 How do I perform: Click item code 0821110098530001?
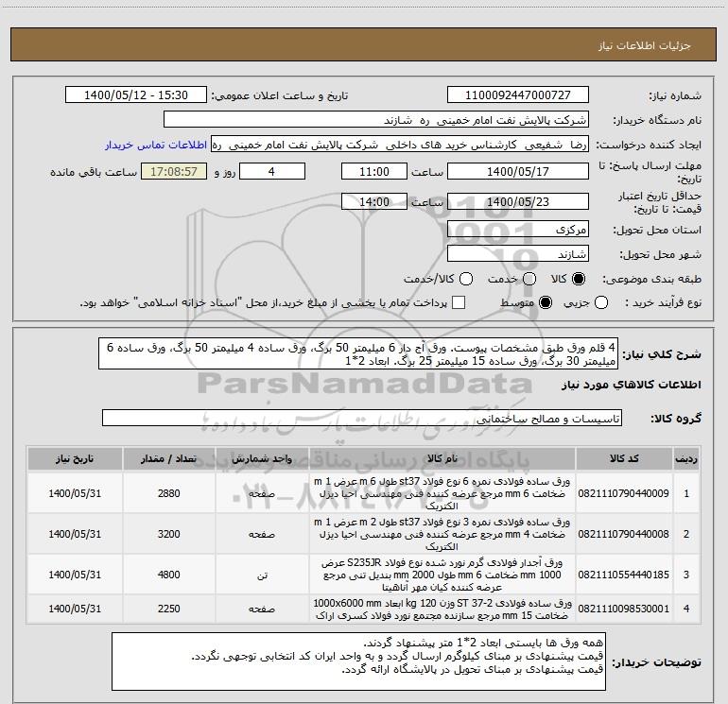tap(624, 609)
